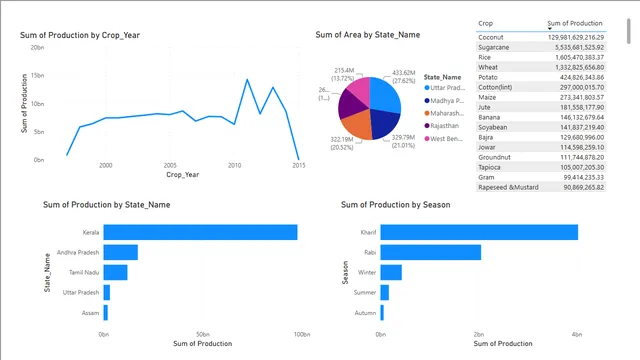Screen dimensions: 640x360
Task: Click the 322.19M (20.52%) pie label
Action: pos(342,143)
